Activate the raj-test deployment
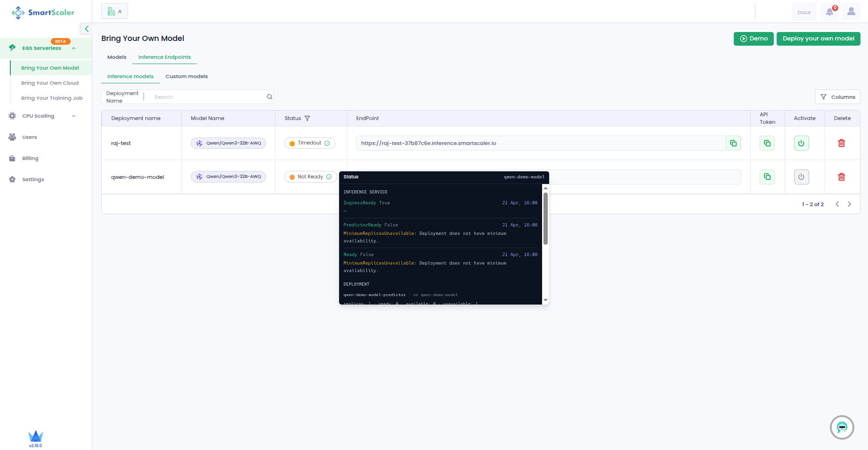The width and height of the screenshot is (868, 450). click(801, 143)
